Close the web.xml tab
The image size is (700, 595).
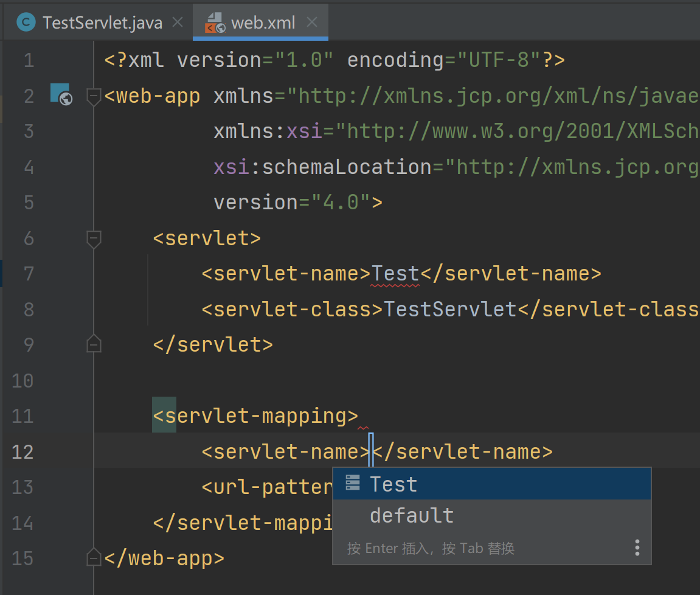(x=312, y=22)
